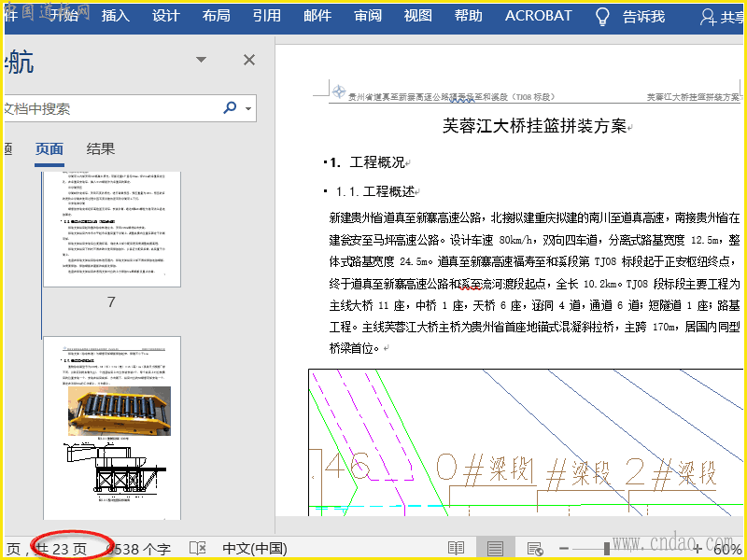Click the heading 1.1. 工程概述
This screenshot has width=747, height=560.
[x=375, y=191]
